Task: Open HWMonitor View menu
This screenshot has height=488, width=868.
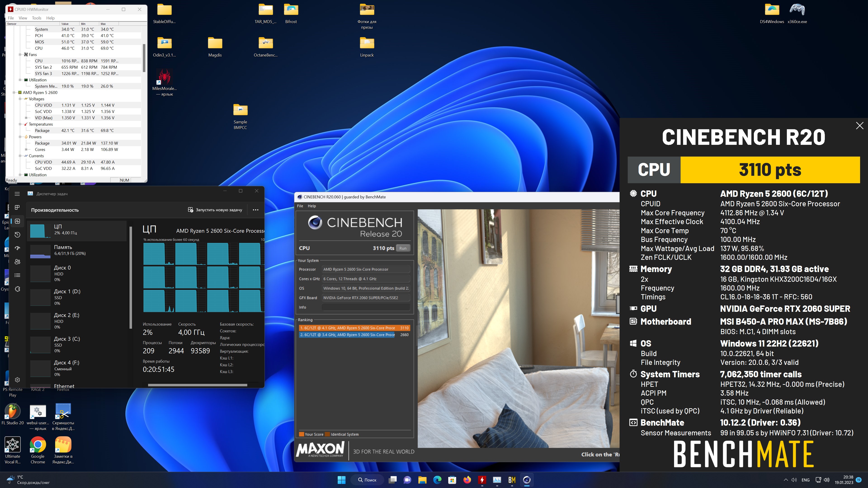Action: click(x=23, y=18)
